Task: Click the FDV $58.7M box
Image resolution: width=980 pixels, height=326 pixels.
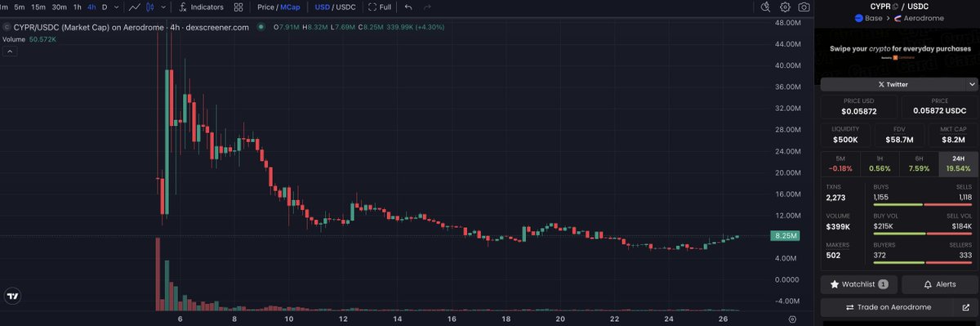Action: tap(899, 135)
